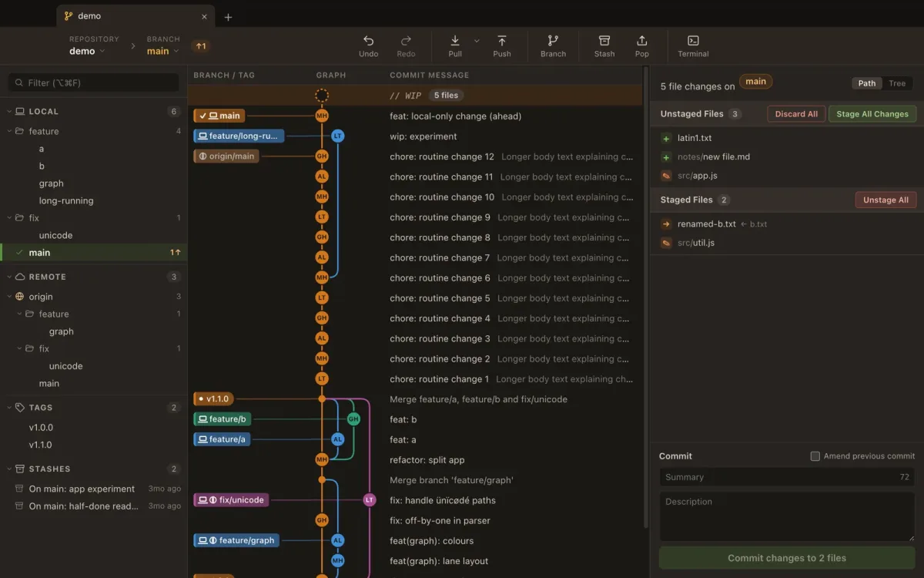Click the stash icon for half-done read...

[x=20, y=506]
